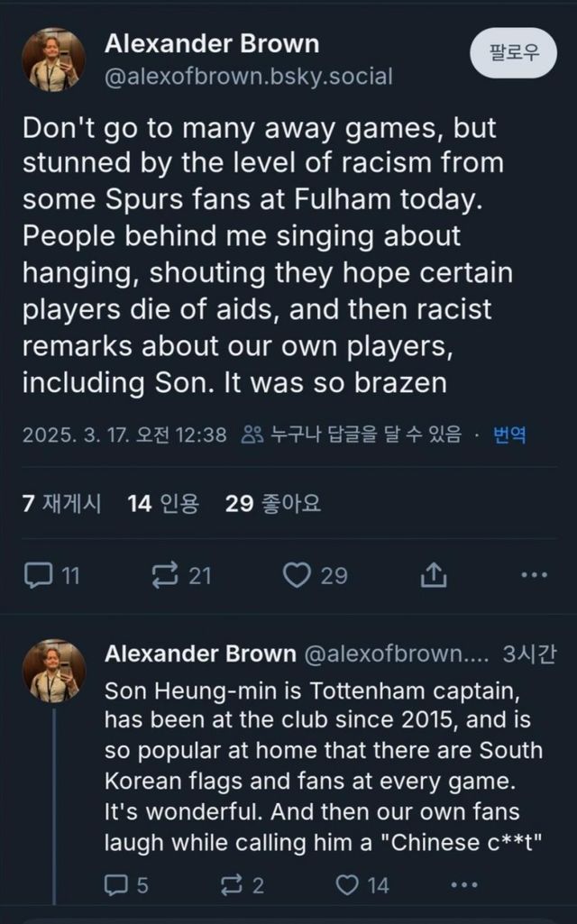This screenshot has width=577, height=924.
Task: Open the @alexofbrown.bsky.social handle
Action: tap(249, 77)
